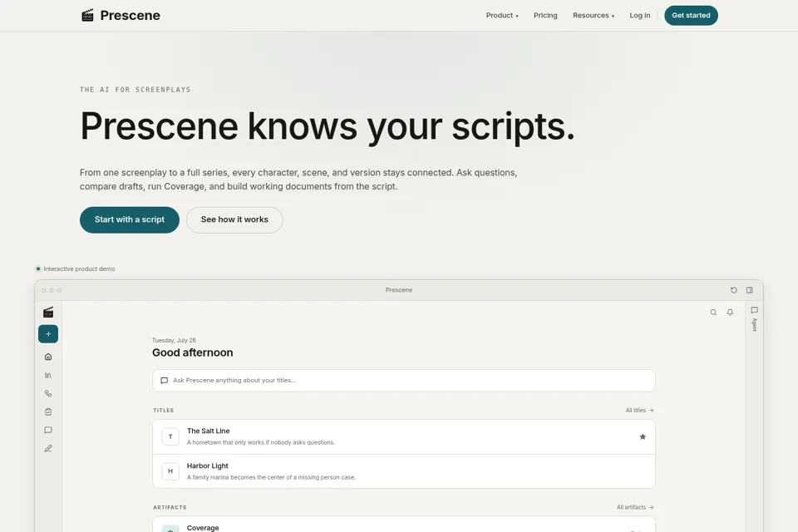798x532 pixels.
Task: Open search with the magnifier icon
Action: [713, 313]
